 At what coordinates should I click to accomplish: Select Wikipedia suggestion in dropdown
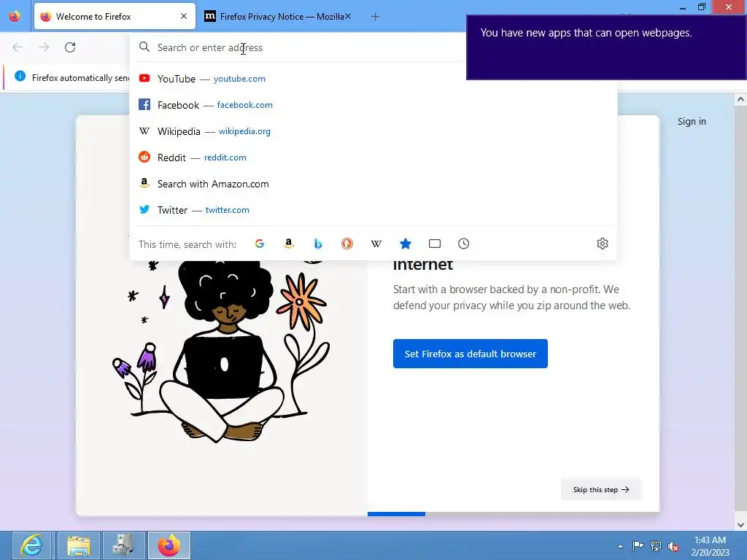point(373,131)
